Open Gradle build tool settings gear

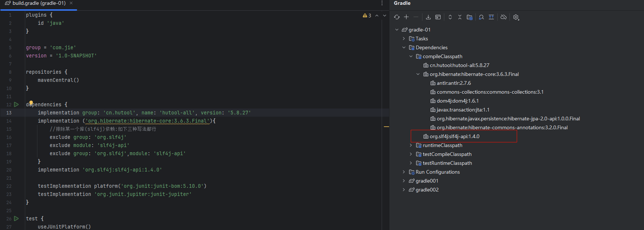pyautogui.click(x=516, y=17)
